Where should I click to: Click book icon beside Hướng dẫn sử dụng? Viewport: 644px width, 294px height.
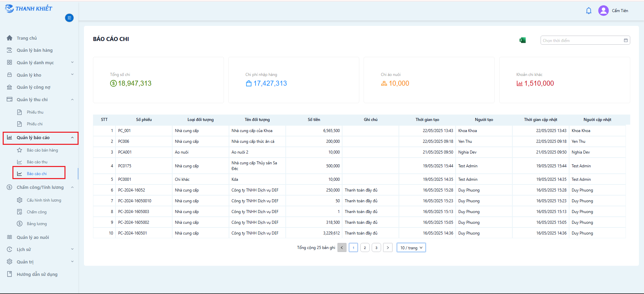coord(9,274)
